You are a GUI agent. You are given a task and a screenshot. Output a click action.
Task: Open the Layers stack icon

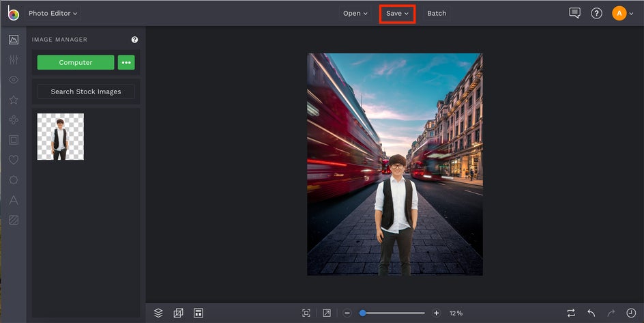point(158,313)
